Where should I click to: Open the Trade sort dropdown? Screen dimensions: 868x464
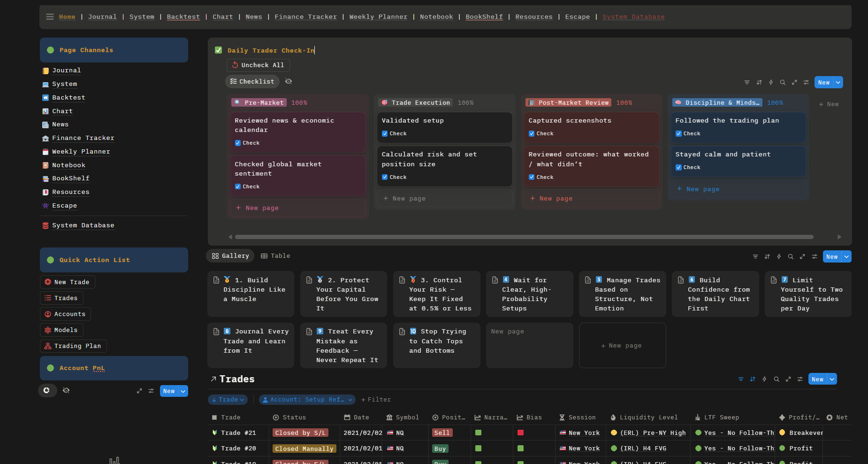click(x=228, y=400)
